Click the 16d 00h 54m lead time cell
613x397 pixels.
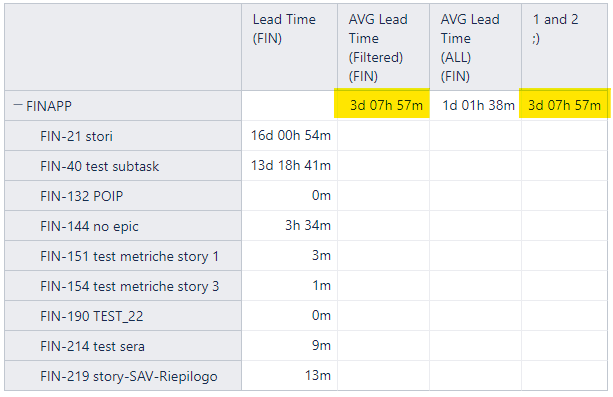tap(290, 135)
